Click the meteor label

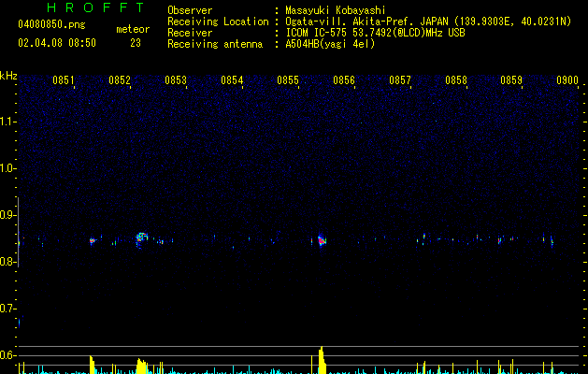(x=133, y=29)
